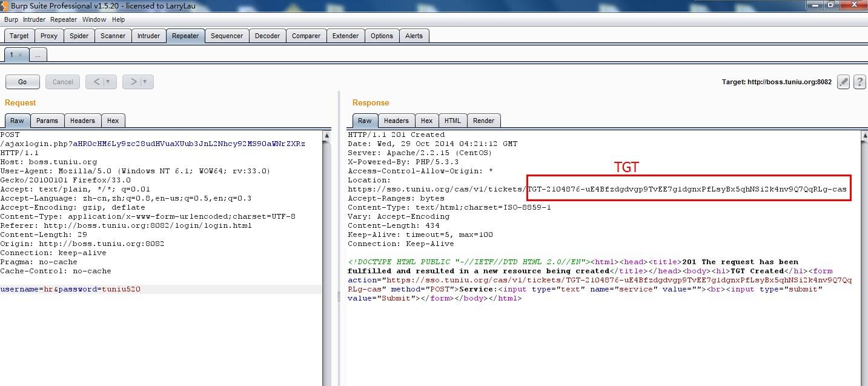Viewport: 868px width, 386px height.
Task: Open the Request Headers tab
Action: tap(82, 121)
